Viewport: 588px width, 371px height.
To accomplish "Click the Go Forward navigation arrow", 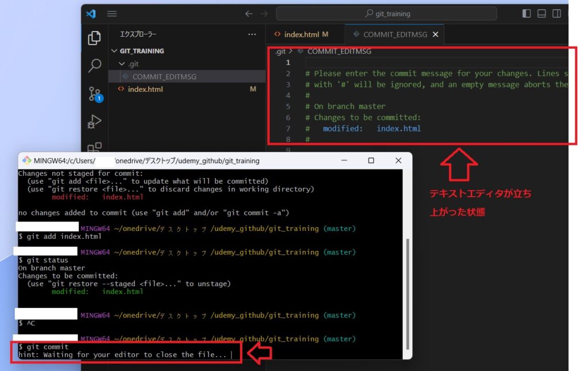I will click(x=264, y=14).
